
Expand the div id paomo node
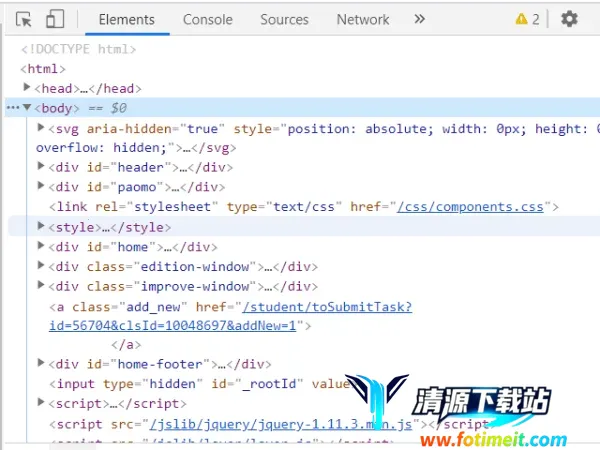[x=41, y=186]
